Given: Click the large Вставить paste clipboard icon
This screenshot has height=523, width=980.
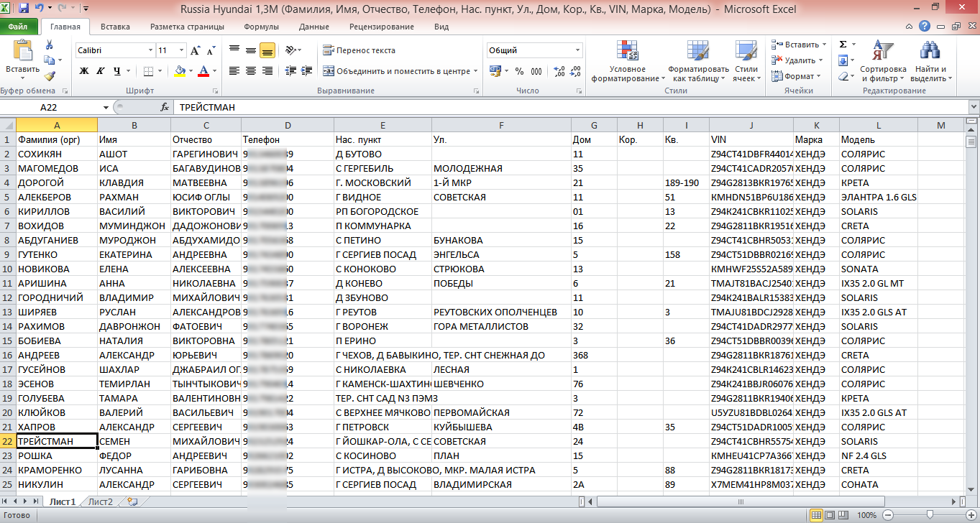Looking at the screenshot, I should 22,50.
